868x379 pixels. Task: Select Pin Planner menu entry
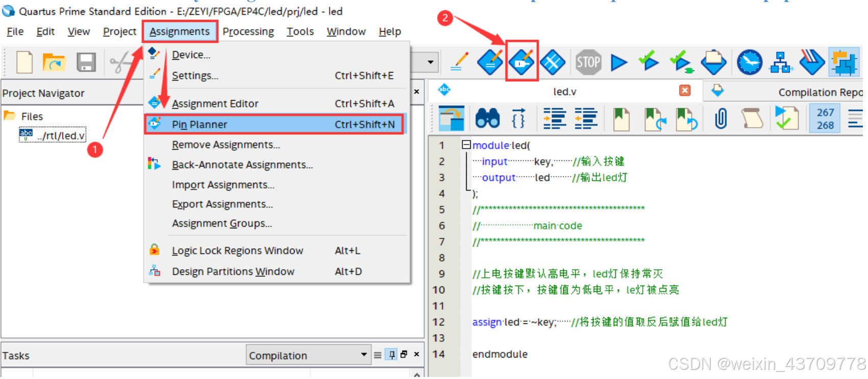click(x=275, y=124)
